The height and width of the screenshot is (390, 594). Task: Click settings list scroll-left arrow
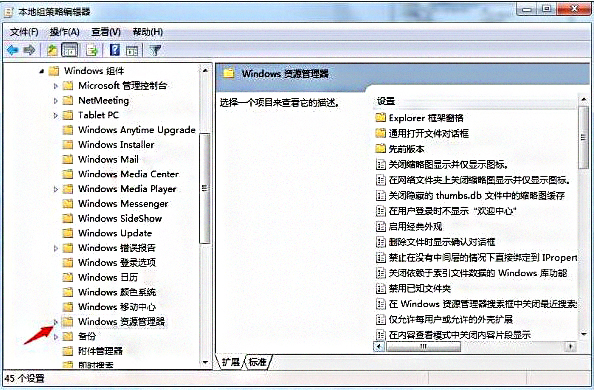[379, 346]
